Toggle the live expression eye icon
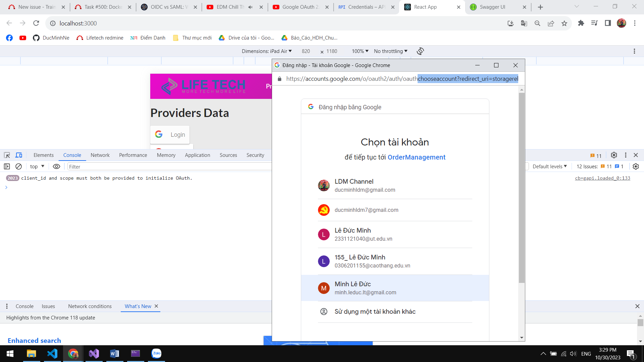The image size is (644, 362). click(56, 167)
